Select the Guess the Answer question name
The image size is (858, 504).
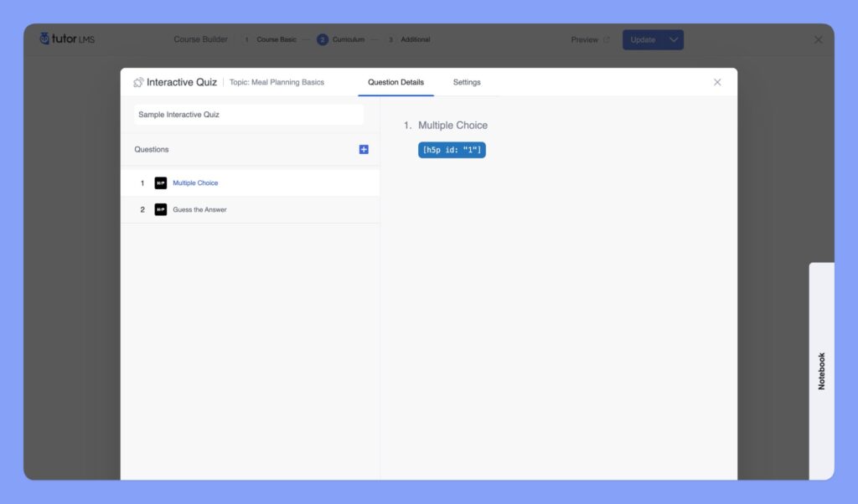point(199,209)
